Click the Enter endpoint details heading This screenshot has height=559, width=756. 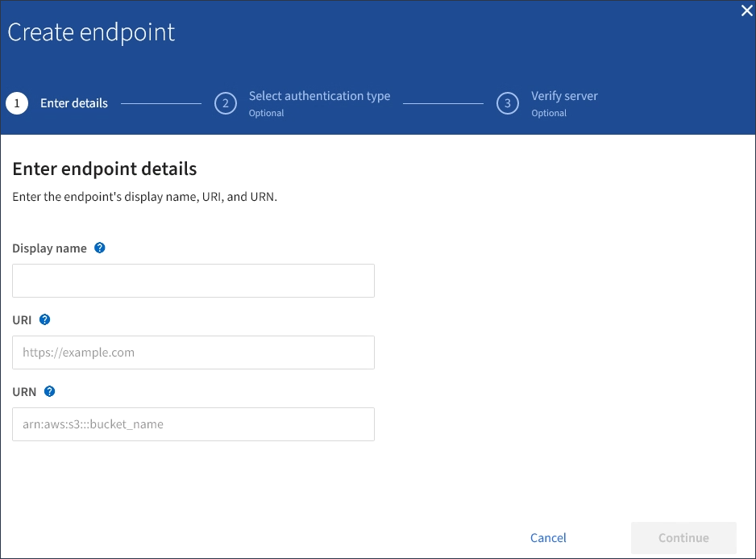click(105, 169)
